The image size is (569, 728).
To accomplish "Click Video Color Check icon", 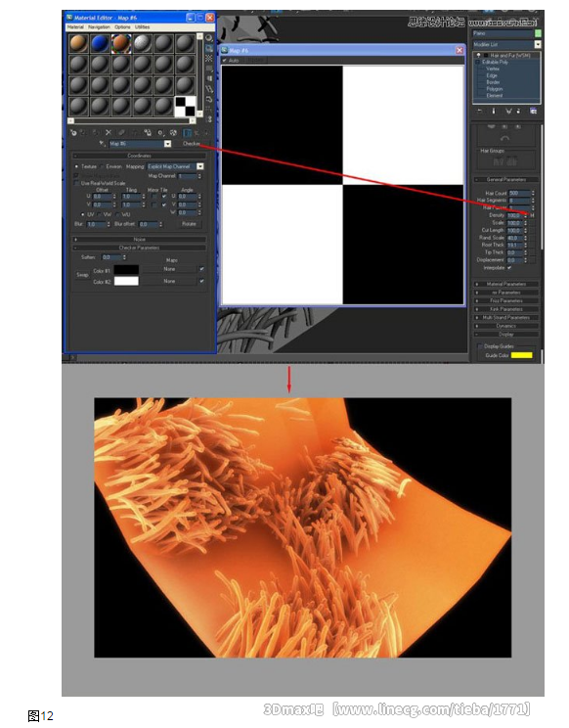I will 209,79.
